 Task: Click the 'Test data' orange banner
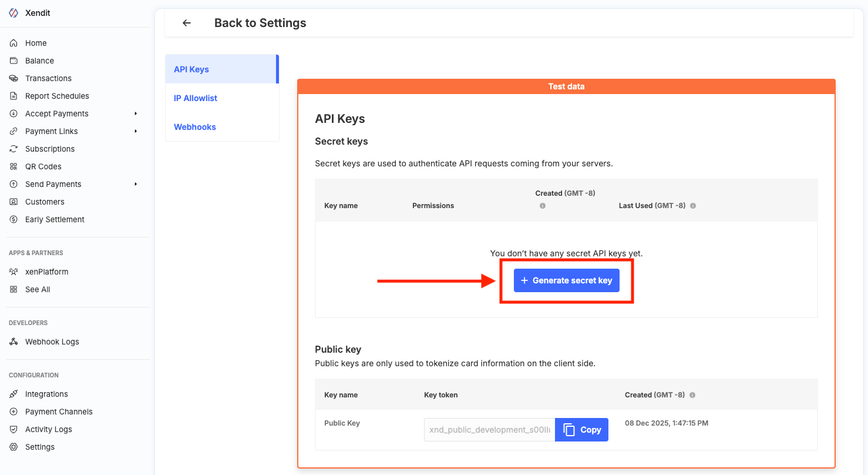[566, 86]
